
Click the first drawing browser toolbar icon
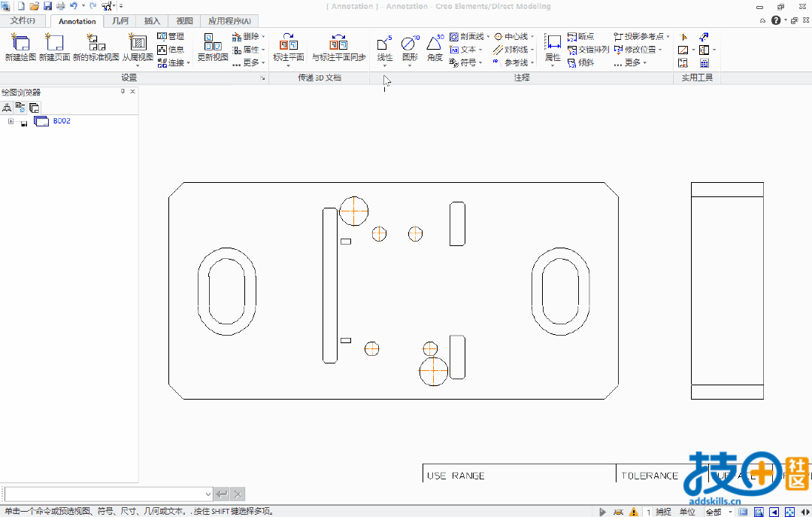7,108
